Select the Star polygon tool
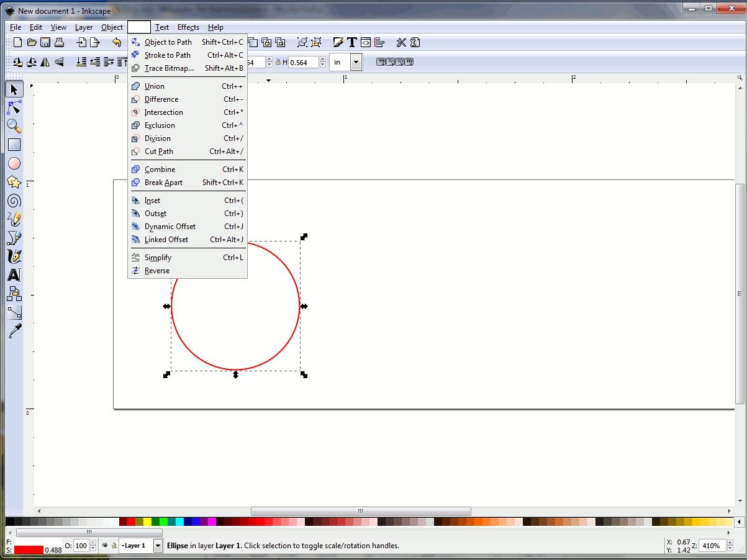 pyautogui.click(x=14, y=182)
